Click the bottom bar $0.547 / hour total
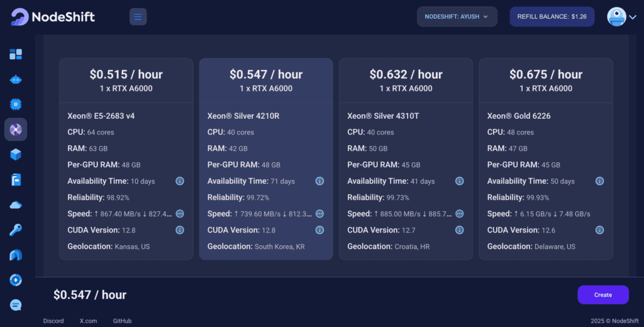Viewport: 644px width, 327px height. point(90,294)
